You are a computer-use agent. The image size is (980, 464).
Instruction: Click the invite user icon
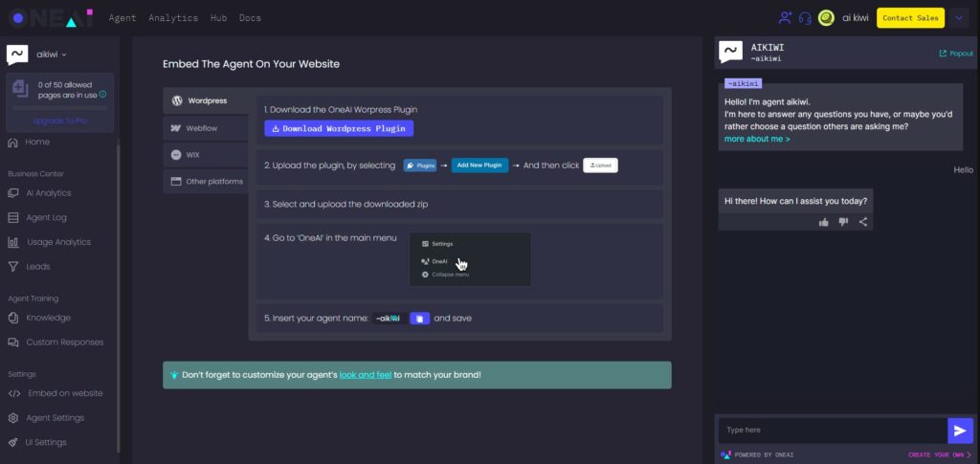coord(785,18)
